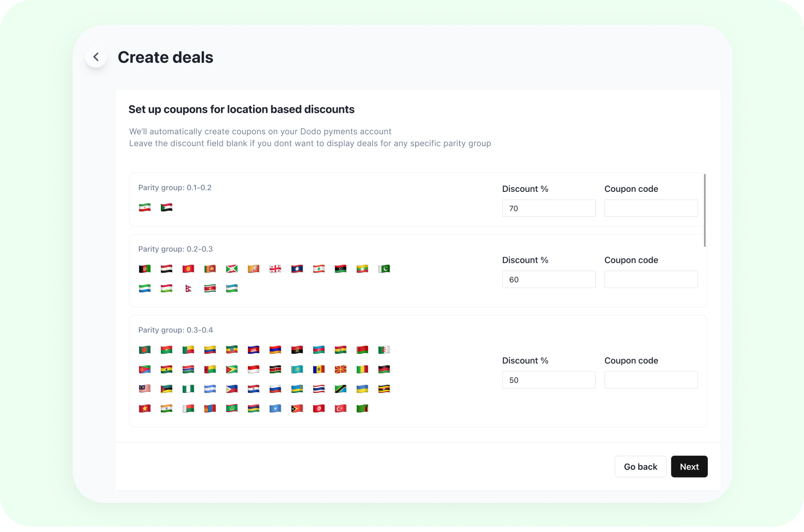Select the Afghanistan flag
Image resolution: width=804 pixels, height=532 pixels.
click(145, 269)
